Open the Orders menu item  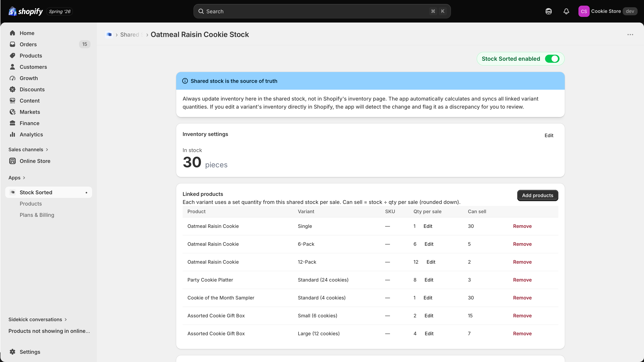(x=49, y=44)
